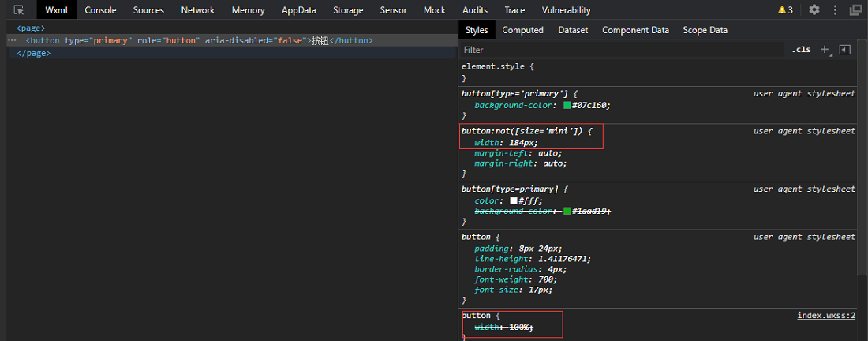Open the Sensor tab

(x=394, y=10)
